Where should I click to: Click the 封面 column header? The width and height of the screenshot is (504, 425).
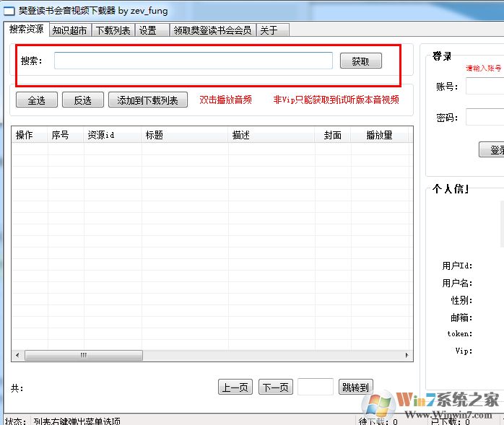click(333, 135)
